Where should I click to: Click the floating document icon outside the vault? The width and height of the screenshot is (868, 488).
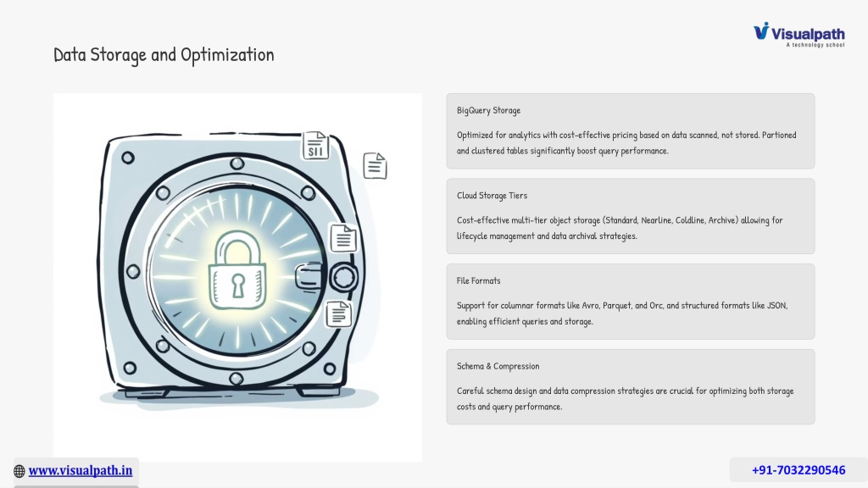pyautogui.click(x=375, y=165)
